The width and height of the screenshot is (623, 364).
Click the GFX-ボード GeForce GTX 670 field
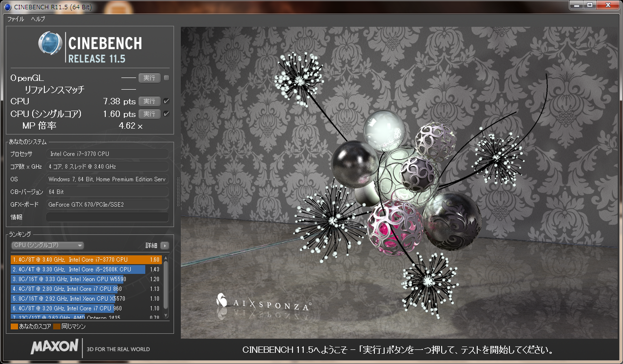(107, 205)
